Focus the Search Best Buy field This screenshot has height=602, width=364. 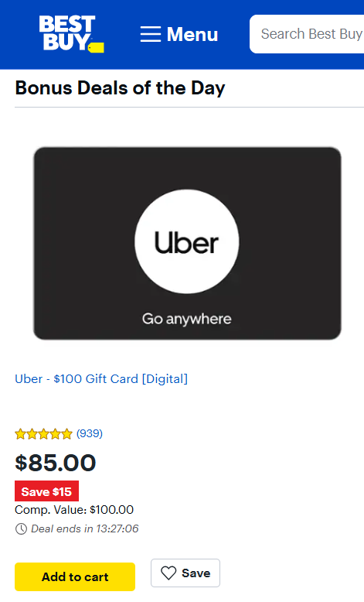(x=307, y=34)
